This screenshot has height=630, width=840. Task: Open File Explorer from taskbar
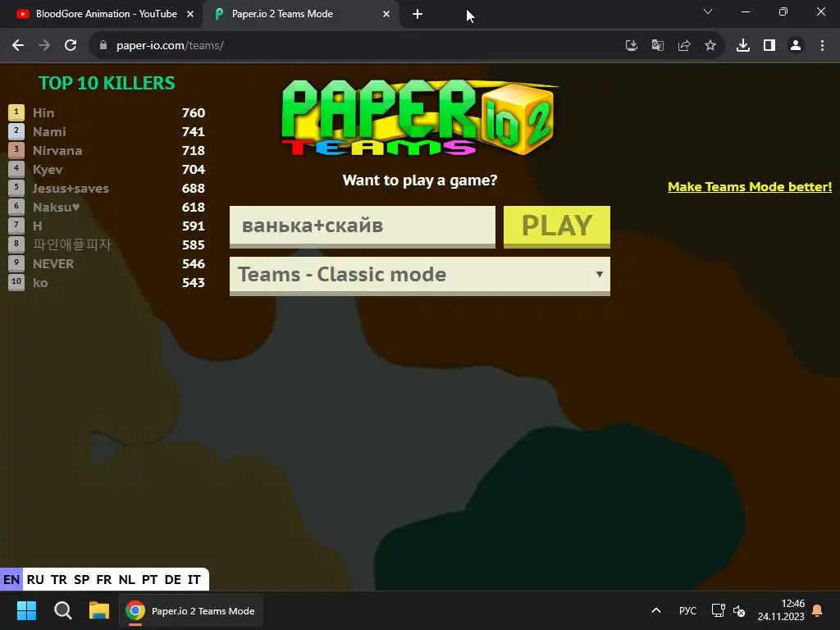99,610
